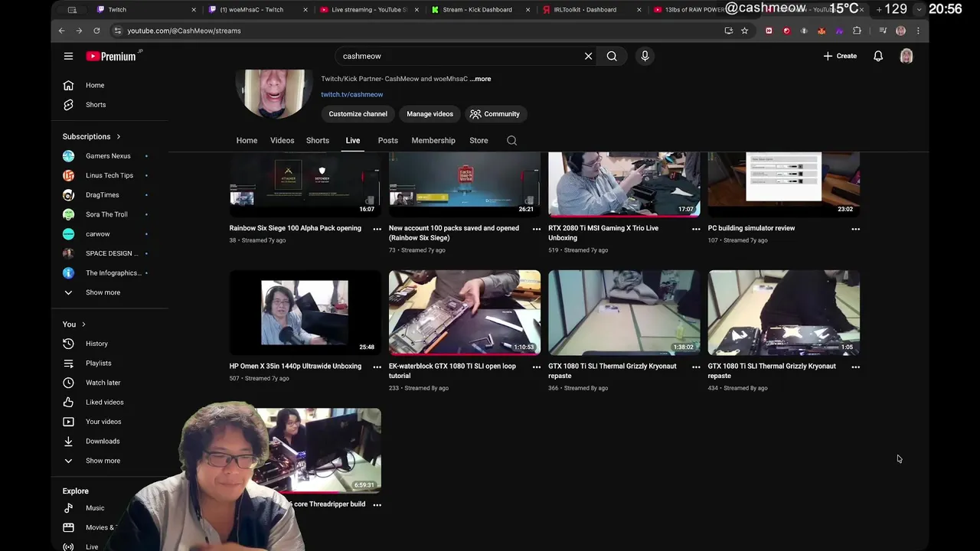The height and width of the screenshot is (551, 980).
Task: Open the notifications bell
Action: point(878,56)
